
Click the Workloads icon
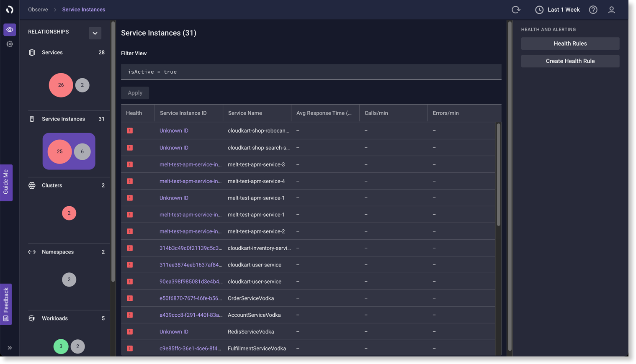coord(32,318)
